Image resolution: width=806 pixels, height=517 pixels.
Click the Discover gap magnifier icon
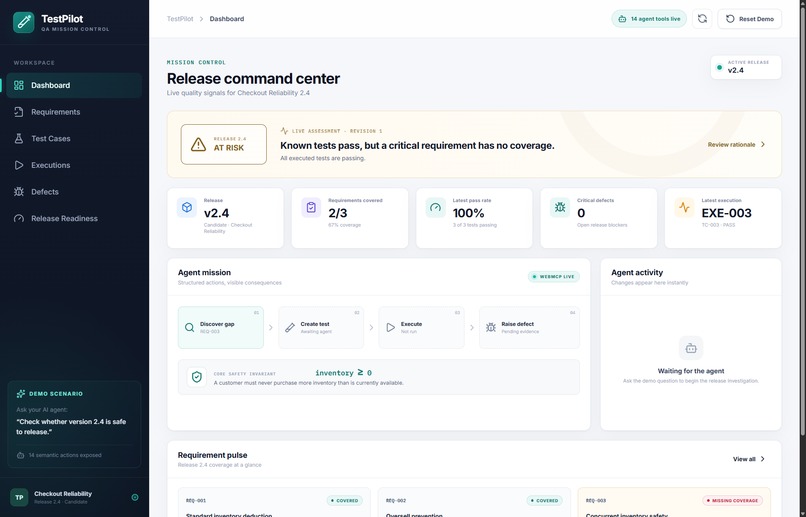(190, 327)
